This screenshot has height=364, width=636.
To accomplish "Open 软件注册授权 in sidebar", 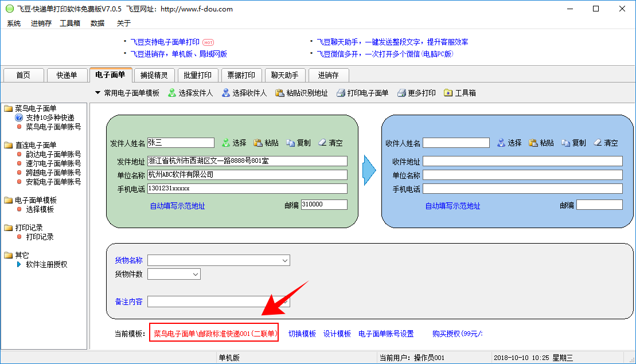I will [x=46, y=264].
